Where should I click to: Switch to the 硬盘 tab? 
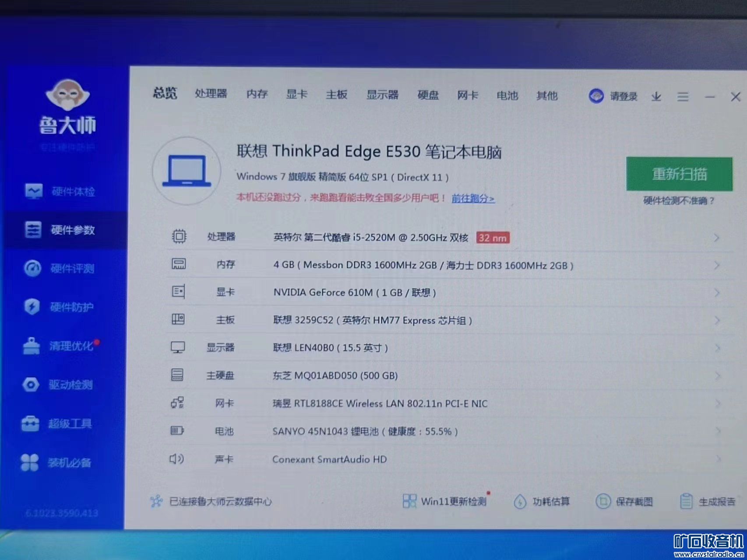pos(428,95)
